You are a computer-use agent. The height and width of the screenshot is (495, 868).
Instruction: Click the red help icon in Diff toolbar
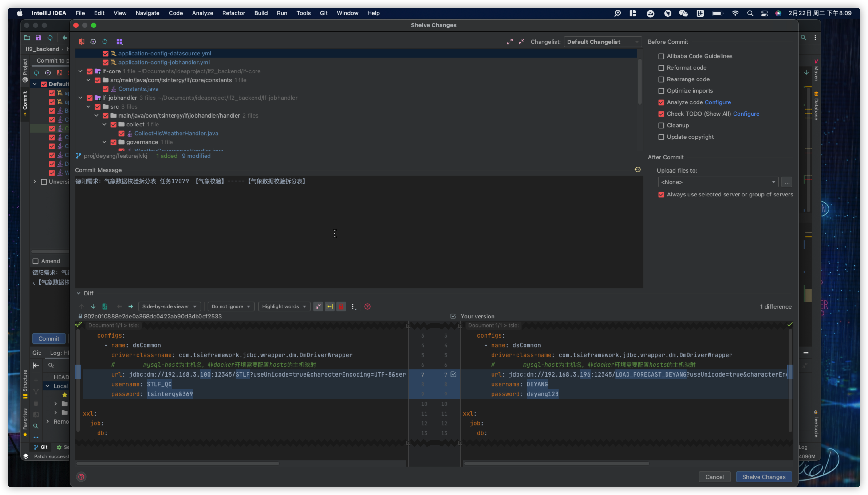click(x=367, y=306)
